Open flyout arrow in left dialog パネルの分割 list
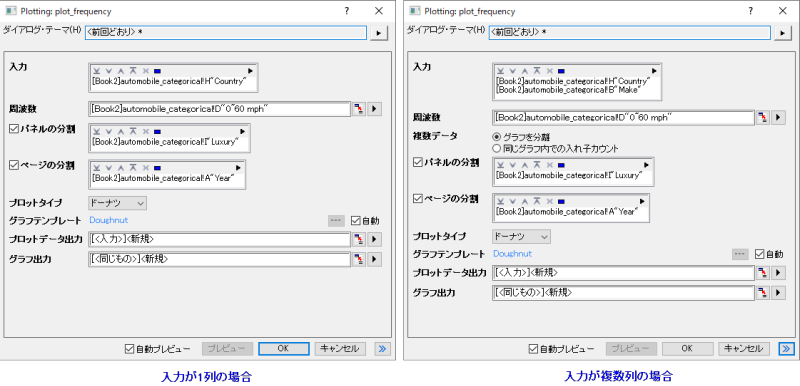This screenshot has width=800, height=386. (x=242, y=131)
